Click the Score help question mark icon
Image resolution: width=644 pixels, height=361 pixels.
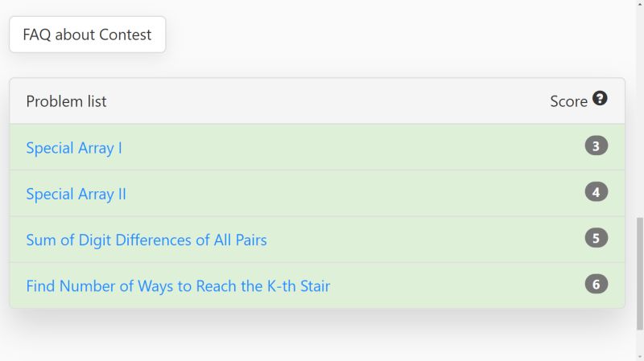[600, 99]
